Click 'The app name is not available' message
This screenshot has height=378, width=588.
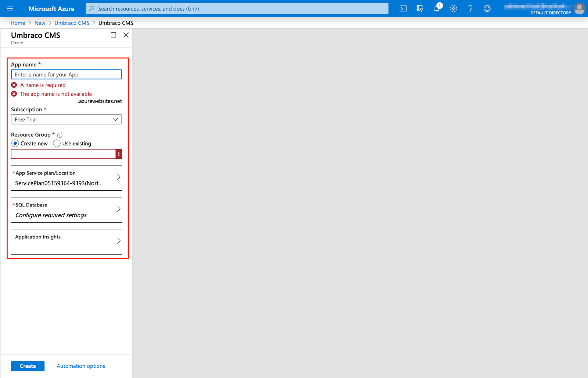tap(56, 94)
